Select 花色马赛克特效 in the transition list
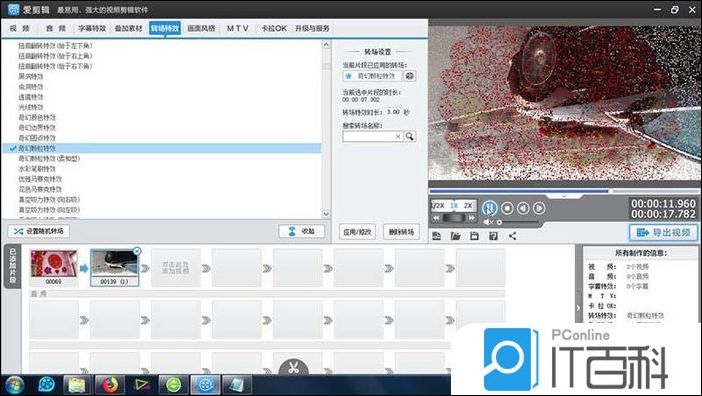This screenshot has width=702, height=396. pos(40,189)
